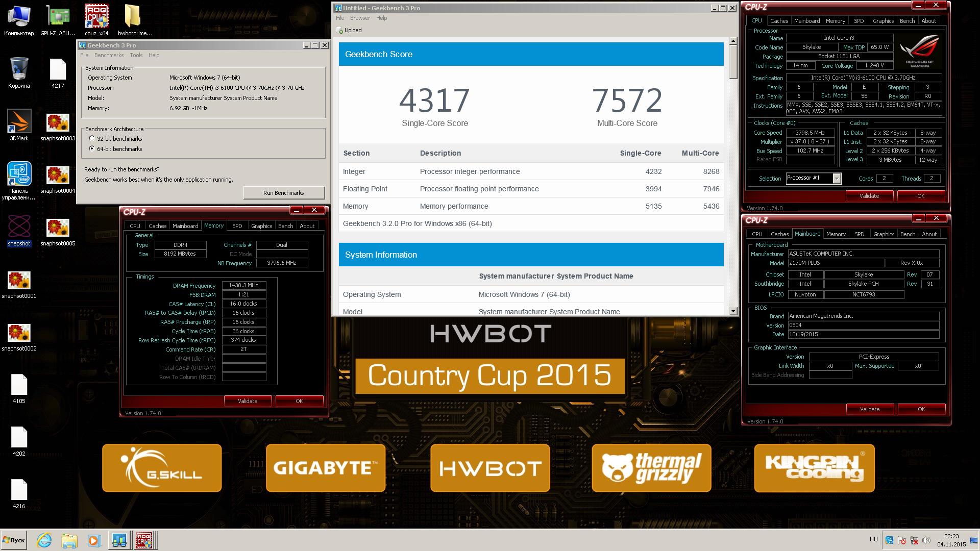Click the Intel graphics tray icon

(x=889, y=540)
